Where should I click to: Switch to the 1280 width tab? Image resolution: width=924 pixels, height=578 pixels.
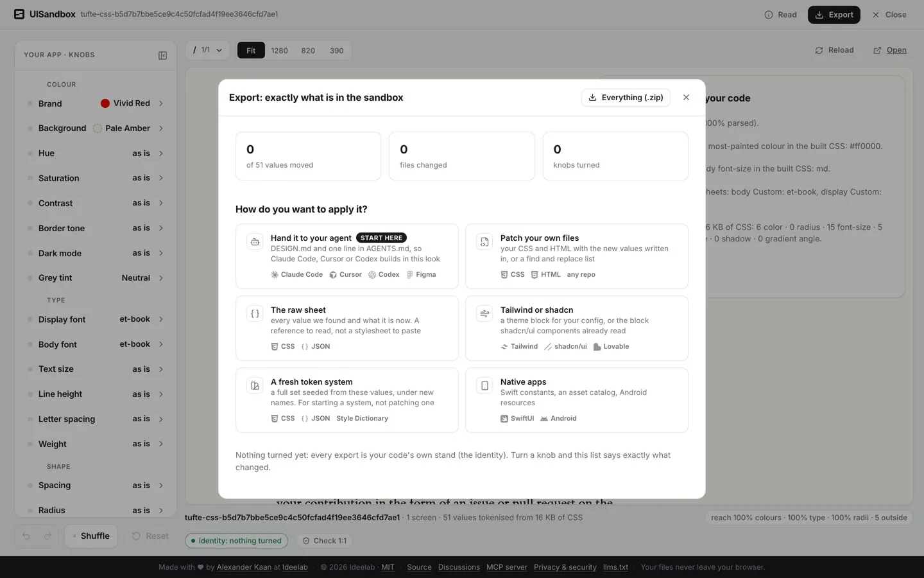pyautogui.click(x=279, y=51)
